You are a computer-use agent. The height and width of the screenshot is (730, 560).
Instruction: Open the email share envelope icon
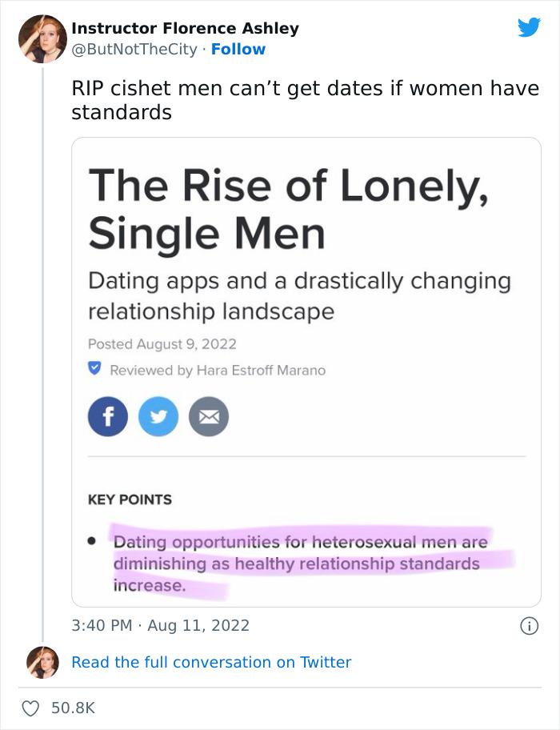[209, 416]
